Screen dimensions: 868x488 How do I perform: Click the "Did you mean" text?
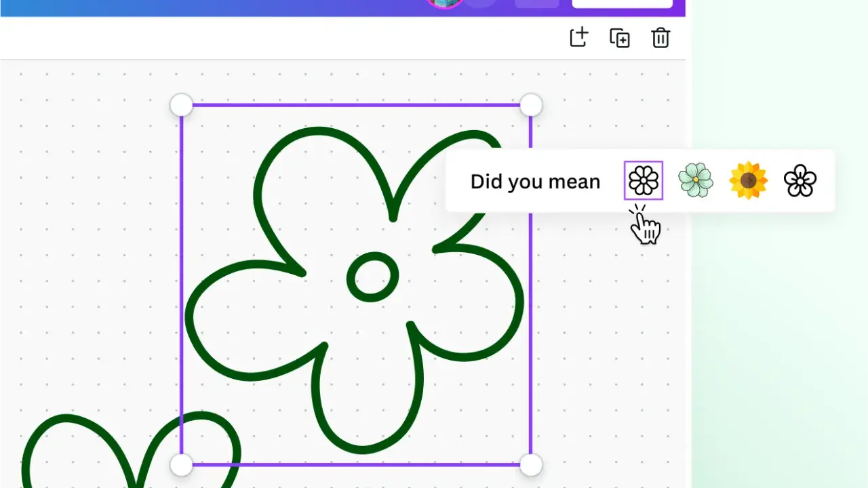coord(535,182)
